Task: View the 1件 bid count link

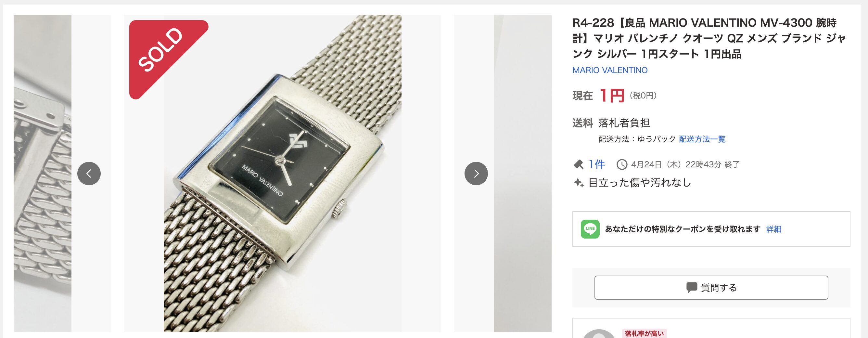Action: click(x=596, y=164)
